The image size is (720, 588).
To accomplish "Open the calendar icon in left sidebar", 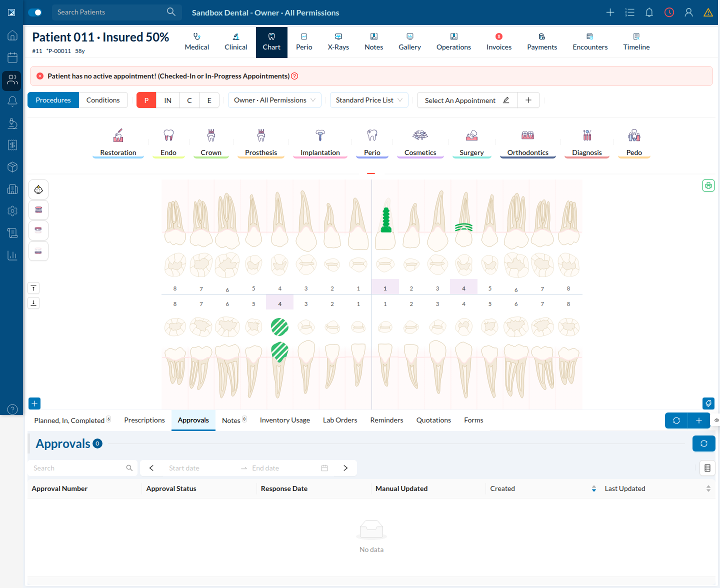I will (12, 57).
